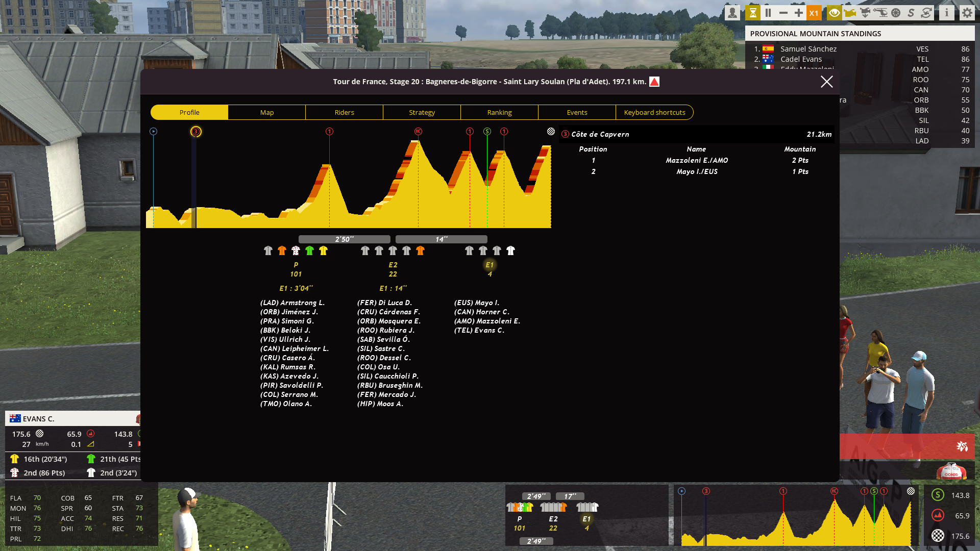Select the E2 22 group in dialog

click(393, 269)
